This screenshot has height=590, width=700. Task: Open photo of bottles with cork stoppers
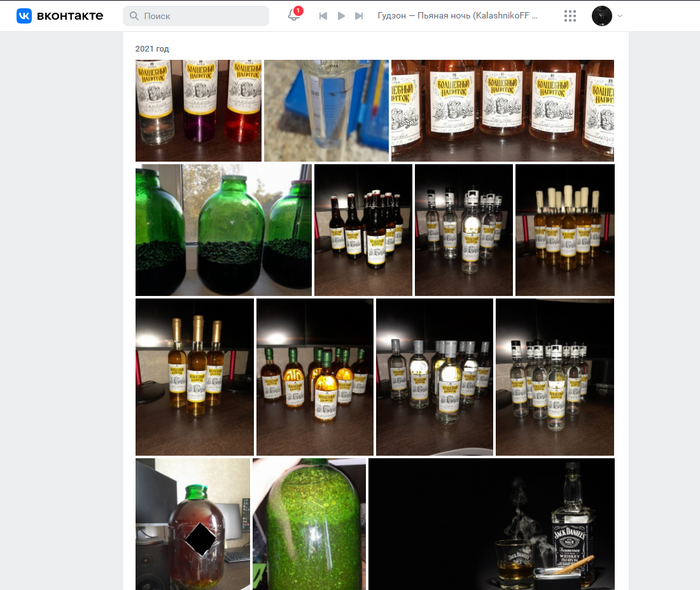pyautogui.click(x=565, y=230)
